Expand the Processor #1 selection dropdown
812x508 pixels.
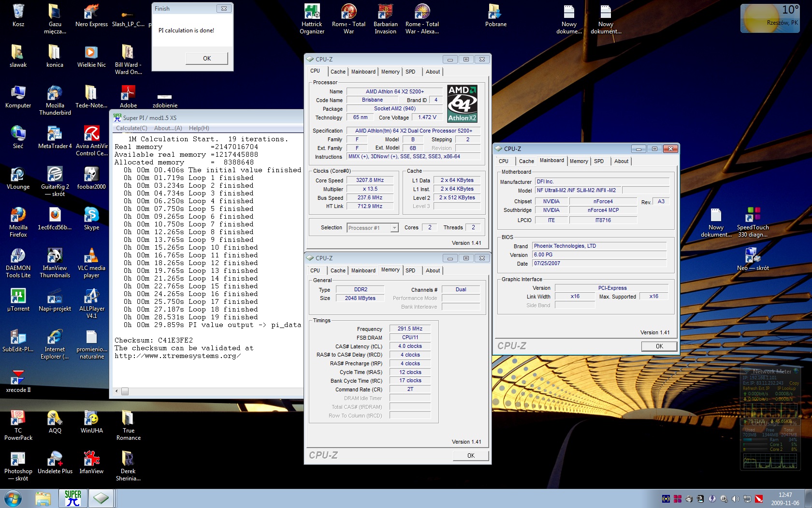point(394,228)
